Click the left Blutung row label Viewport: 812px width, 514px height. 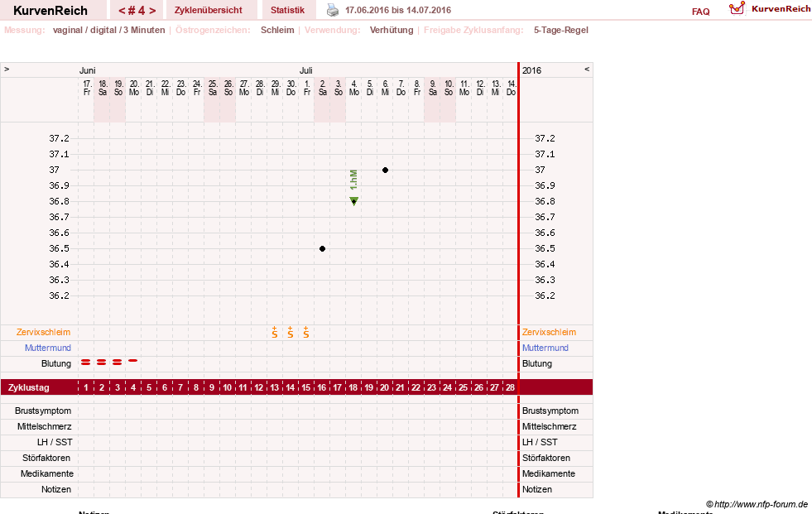(56, 363)
